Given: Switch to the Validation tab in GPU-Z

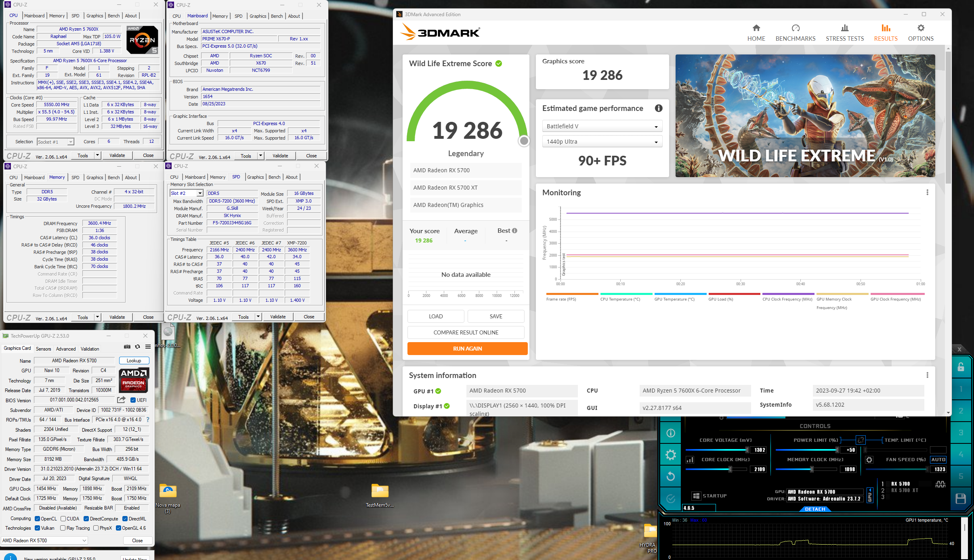Looking at the screenshot, I should pos(90,349).
